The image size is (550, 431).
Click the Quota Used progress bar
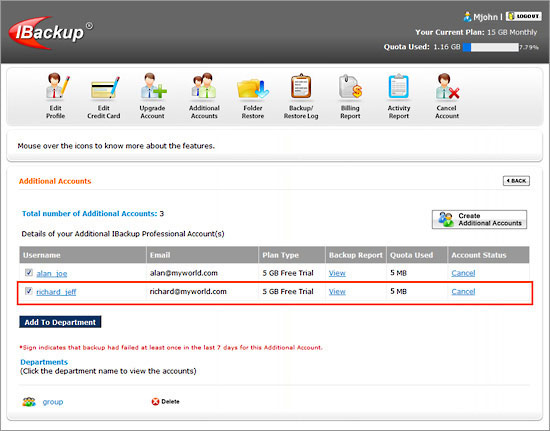[x=491, y=47]
